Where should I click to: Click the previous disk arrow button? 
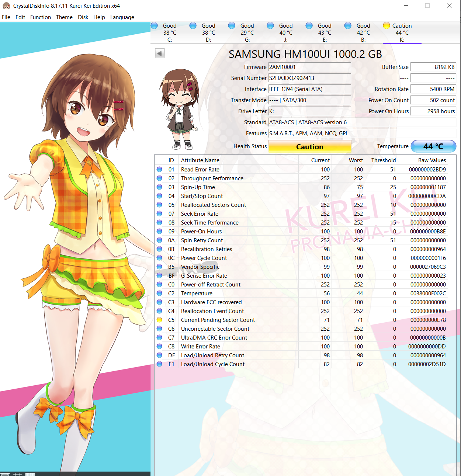pyautogui.click(x=160, y=53)
